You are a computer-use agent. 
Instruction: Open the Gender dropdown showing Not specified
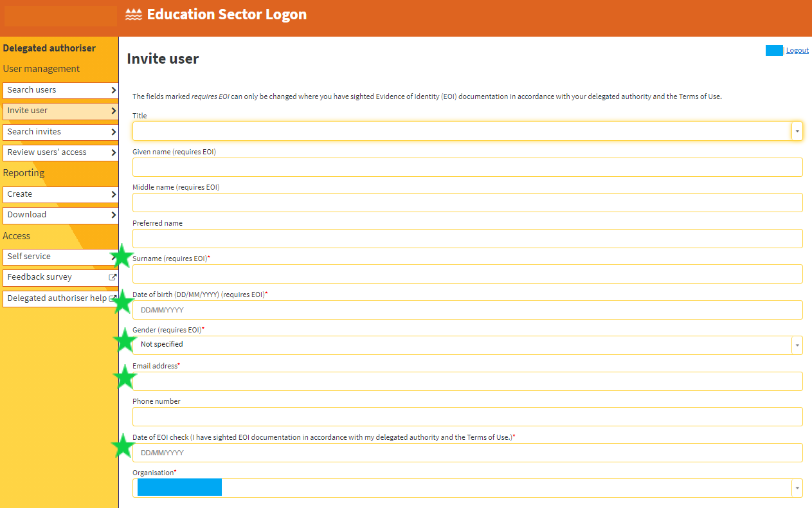(797, 345)
